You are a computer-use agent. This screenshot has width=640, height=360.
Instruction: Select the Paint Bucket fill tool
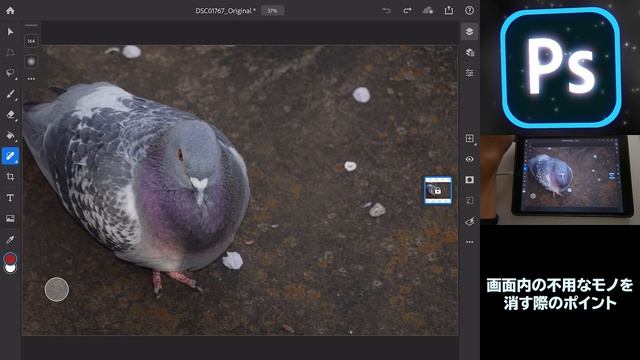click(10, 136)
